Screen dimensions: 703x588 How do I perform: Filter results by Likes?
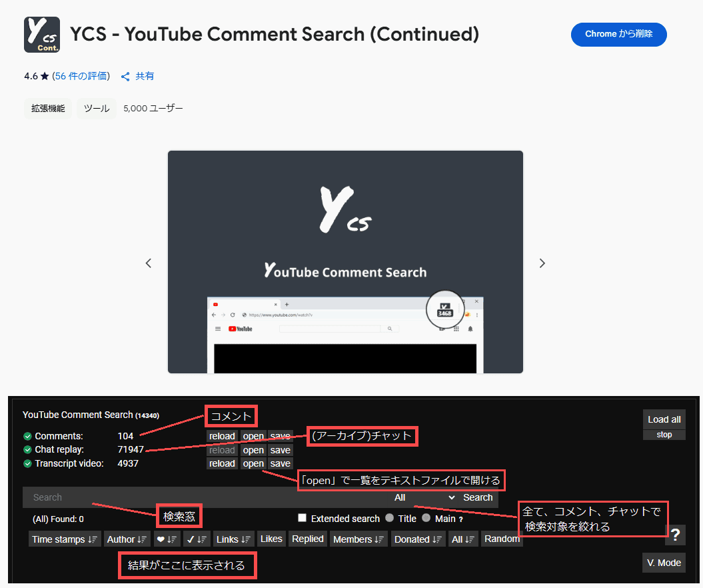(271, 539)
